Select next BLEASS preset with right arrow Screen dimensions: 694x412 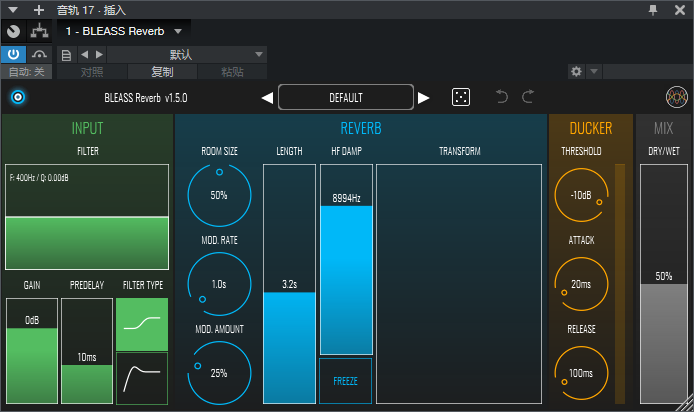pos(424,98)
